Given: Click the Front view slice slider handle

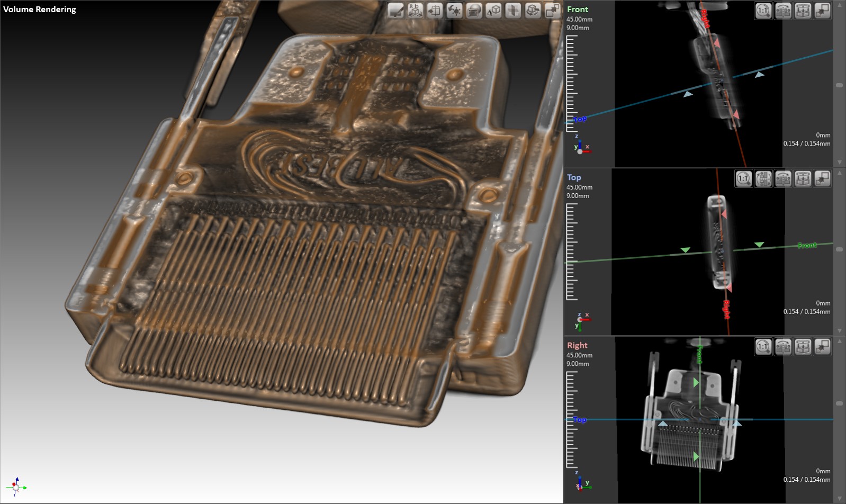Looking at the screenshot, I should click(x=840, y=85).
